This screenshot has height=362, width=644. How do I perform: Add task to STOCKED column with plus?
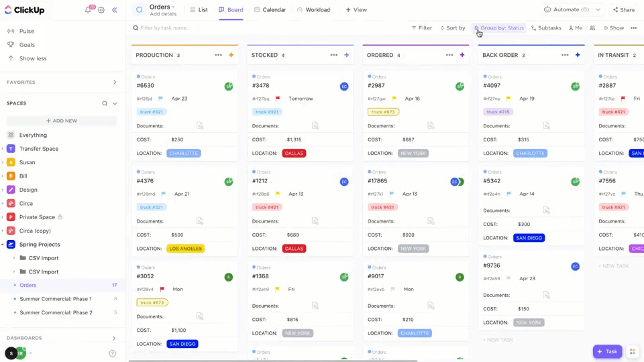(x=347, y=55)
